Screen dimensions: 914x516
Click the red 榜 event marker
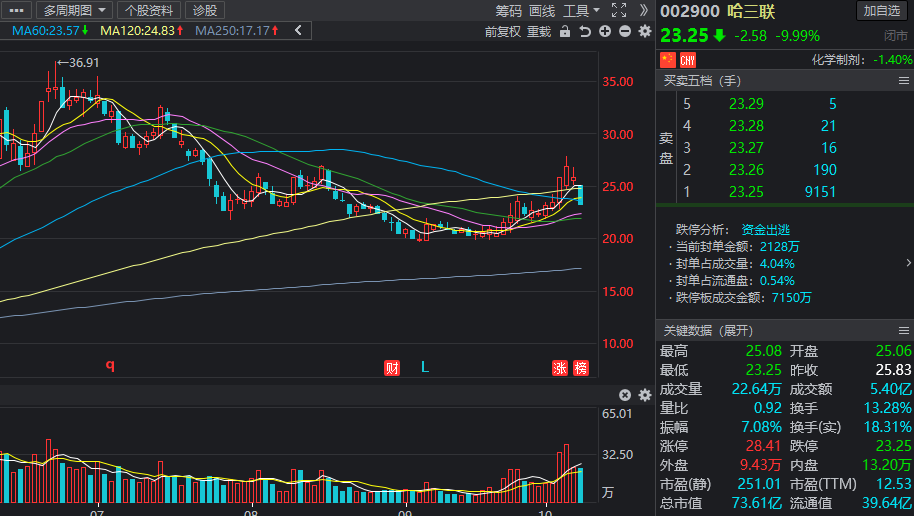[x=581, y=368]
